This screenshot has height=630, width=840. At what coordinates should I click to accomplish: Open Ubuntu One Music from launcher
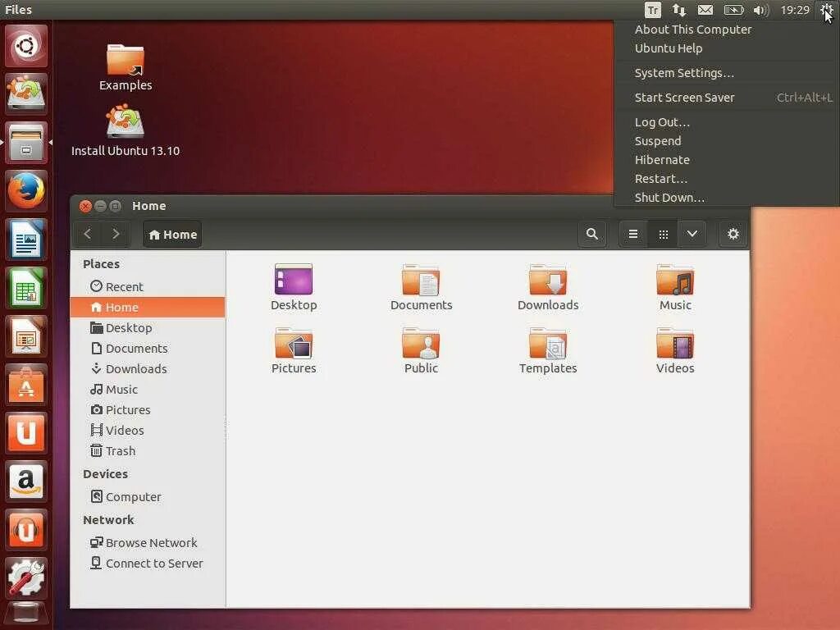pyautogui.click(x=26, y=530)
